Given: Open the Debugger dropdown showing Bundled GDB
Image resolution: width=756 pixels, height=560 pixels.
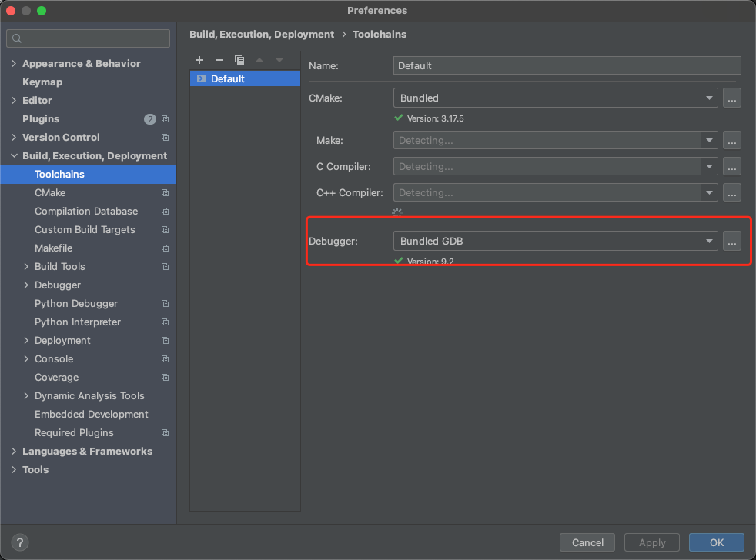Looking at the screenshot, I should [555, 241].
